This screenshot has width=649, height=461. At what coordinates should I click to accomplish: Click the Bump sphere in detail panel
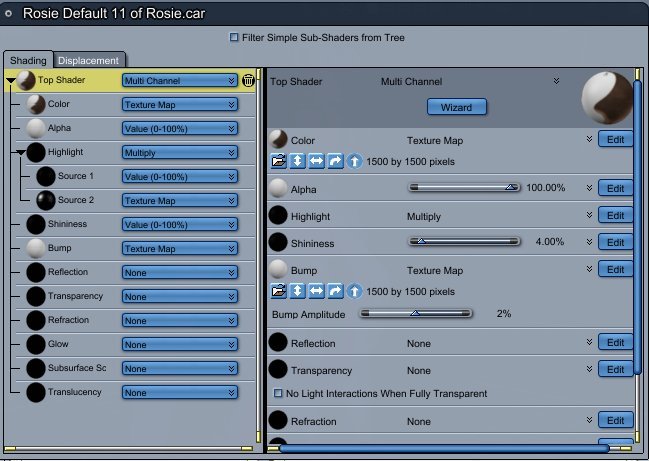pos(278,270)
